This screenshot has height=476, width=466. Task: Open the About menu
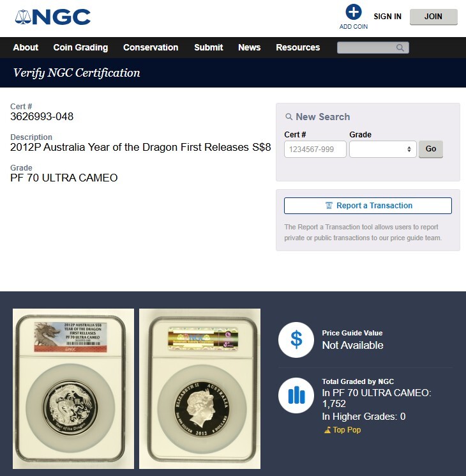[x=26, y=47]
